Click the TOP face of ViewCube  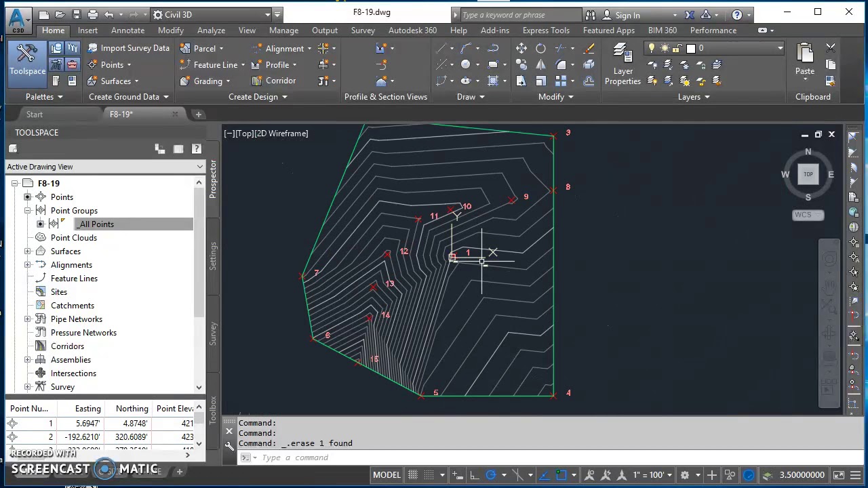808,174
